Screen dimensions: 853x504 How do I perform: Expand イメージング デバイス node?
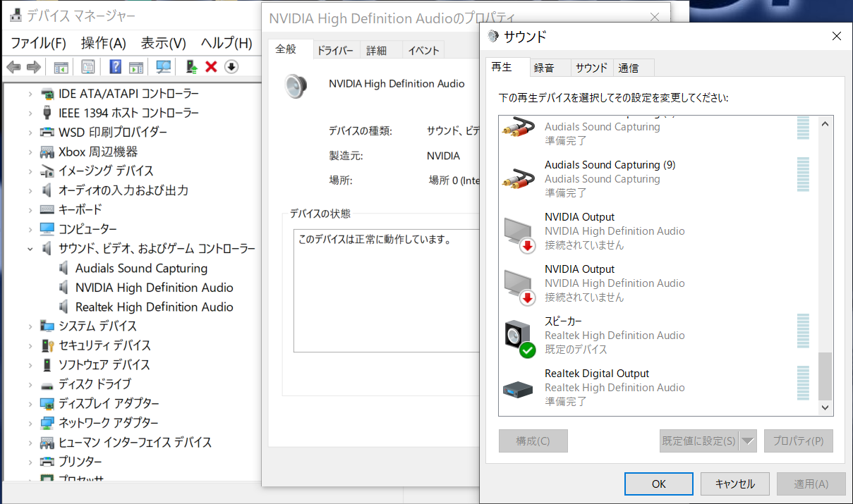pyautogui.click(x=30, y=171)
